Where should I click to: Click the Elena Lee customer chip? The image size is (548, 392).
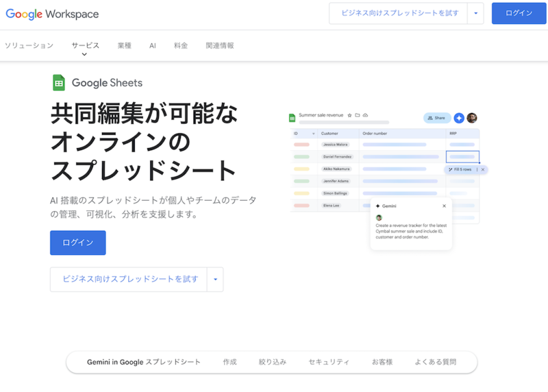[332, 206]
